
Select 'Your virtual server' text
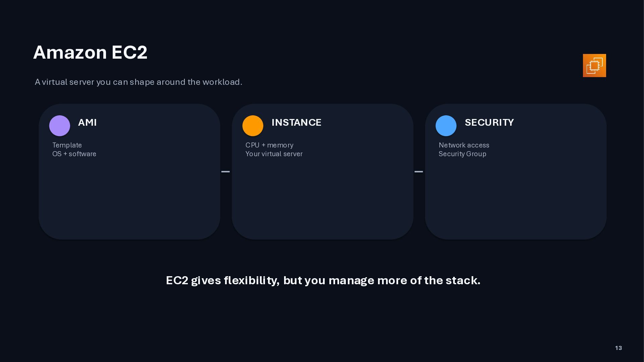[274, 154]
